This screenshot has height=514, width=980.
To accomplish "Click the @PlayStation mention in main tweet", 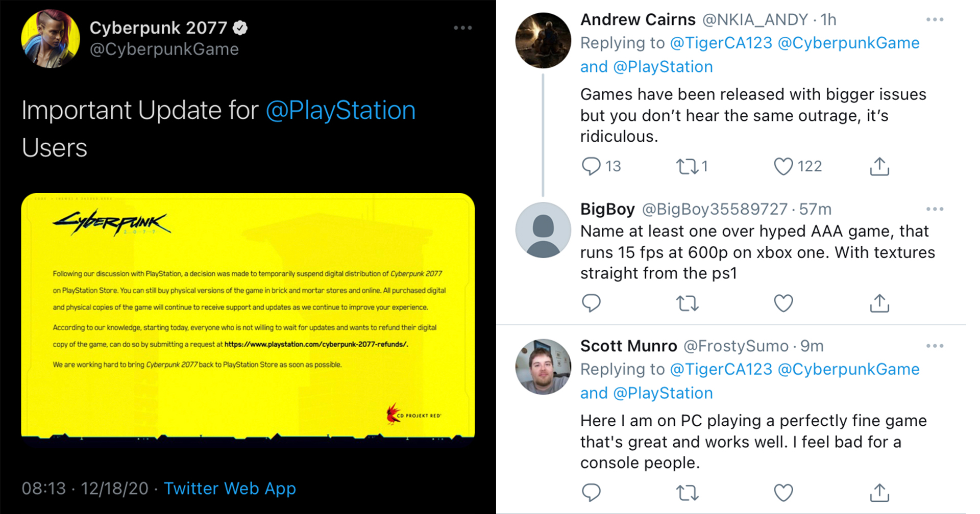I will (x=340, y=111).
